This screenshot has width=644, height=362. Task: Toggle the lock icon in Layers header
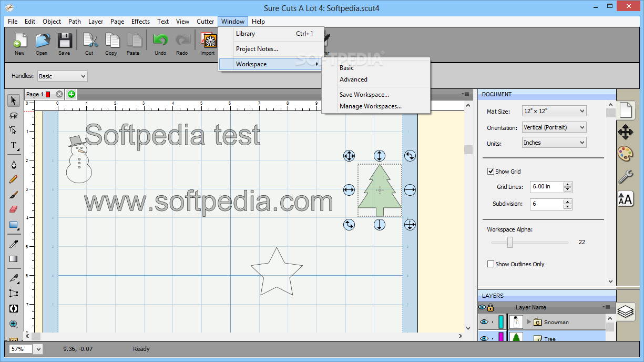[490, 307]
